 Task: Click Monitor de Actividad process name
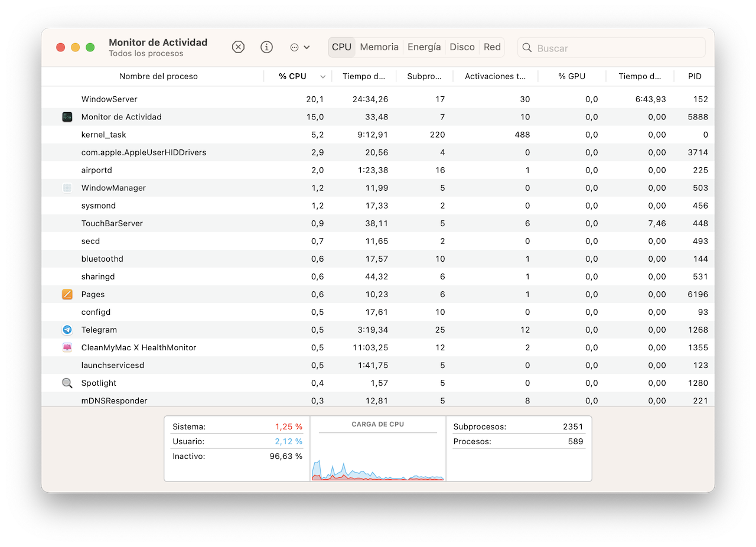tap(121, 117)
